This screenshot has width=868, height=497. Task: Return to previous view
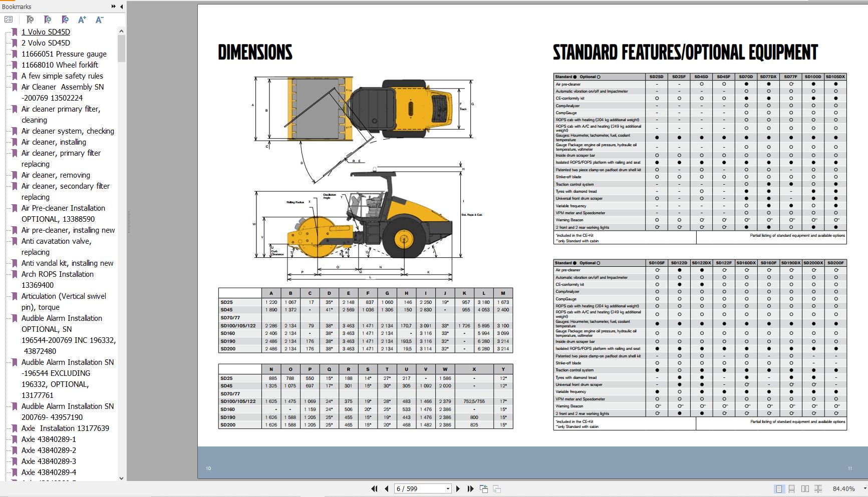click(483, 488)
